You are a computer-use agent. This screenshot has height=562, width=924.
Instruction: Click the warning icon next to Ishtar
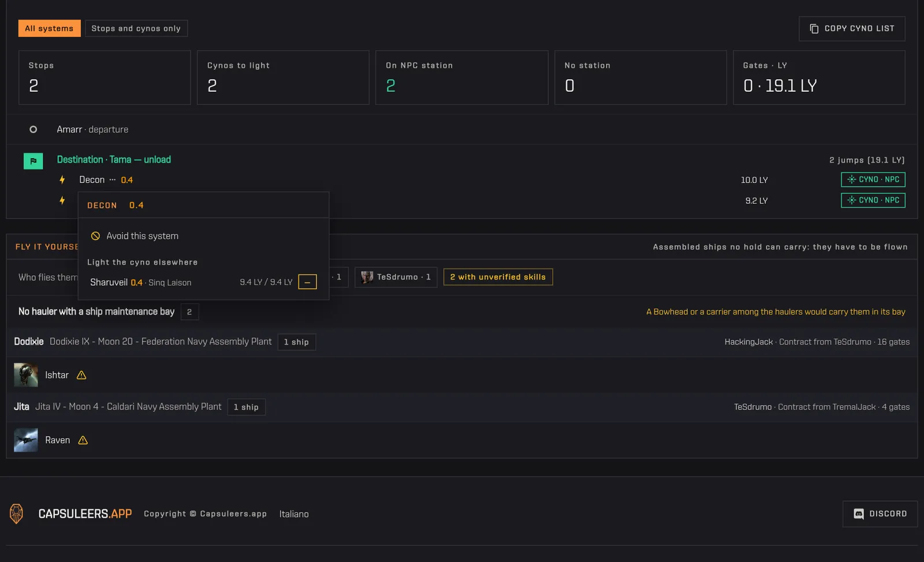tap(81, 375)
